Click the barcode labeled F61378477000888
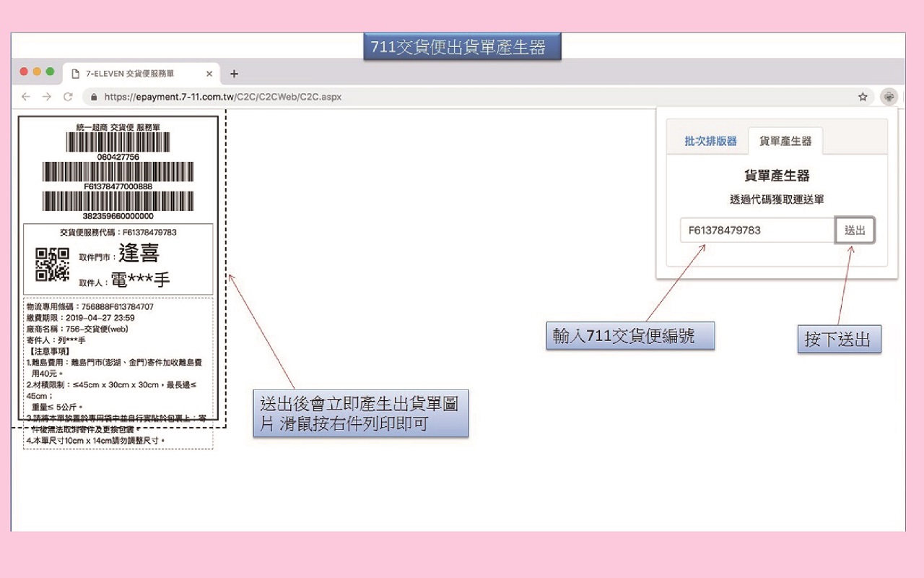Screen dimensions: 924x578 (118, 171)
